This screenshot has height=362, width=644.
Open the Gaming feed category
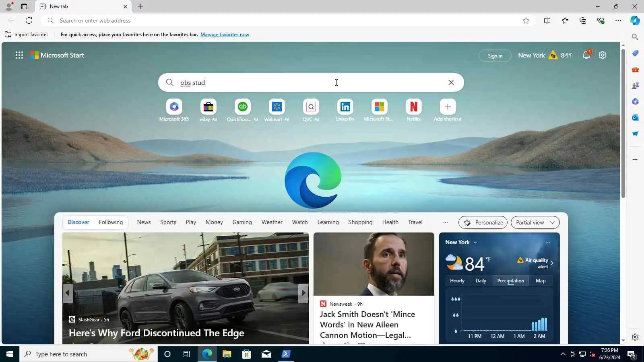pyautogui.click(x=242, y=222)
